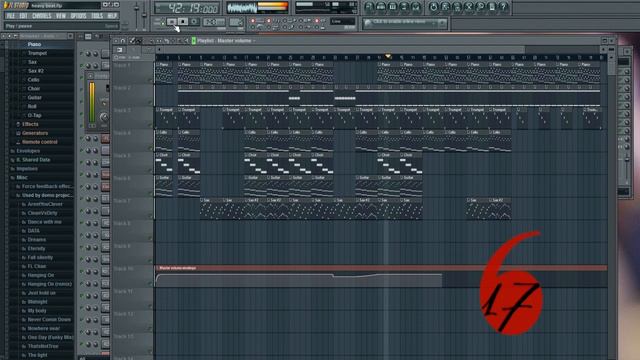Select Sax in the browser list
The image size is (640, 360).
coord(32,62)
